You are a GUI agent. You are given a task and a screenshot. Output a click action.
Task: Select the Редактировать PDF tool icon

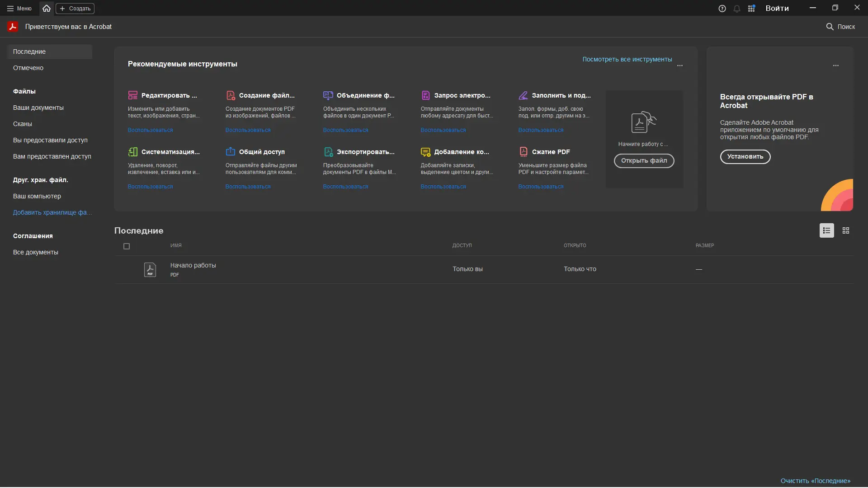click(133, 95)
